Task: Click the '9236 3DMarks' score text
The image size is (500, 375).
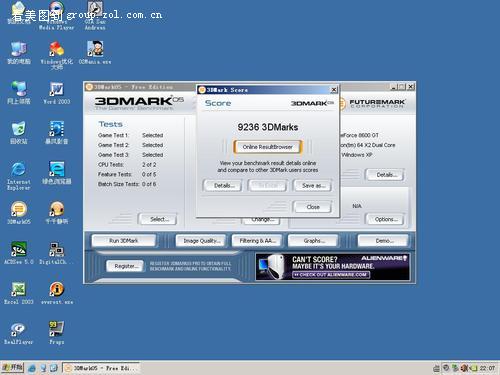Action: 268,127
